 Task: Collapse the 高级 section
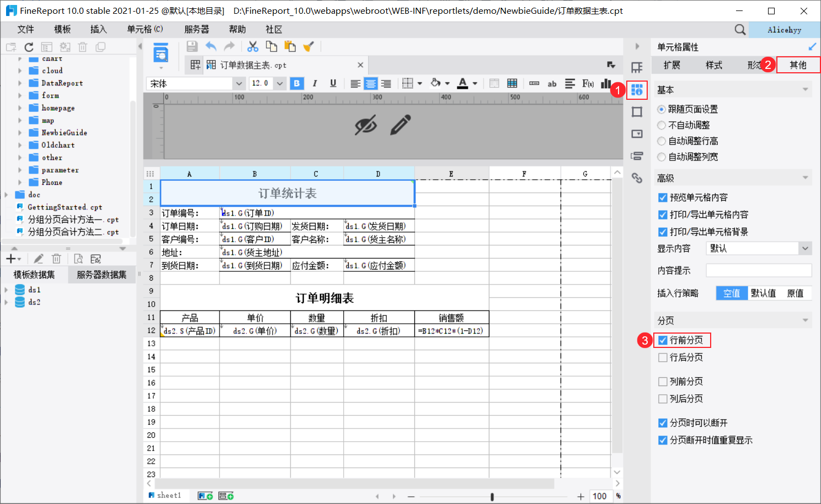click(805, 178)
